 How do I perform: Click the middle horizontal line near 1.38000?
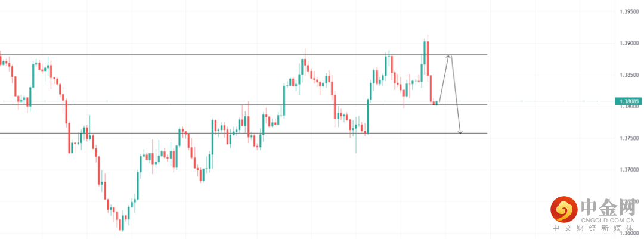(x=179, y=105)
